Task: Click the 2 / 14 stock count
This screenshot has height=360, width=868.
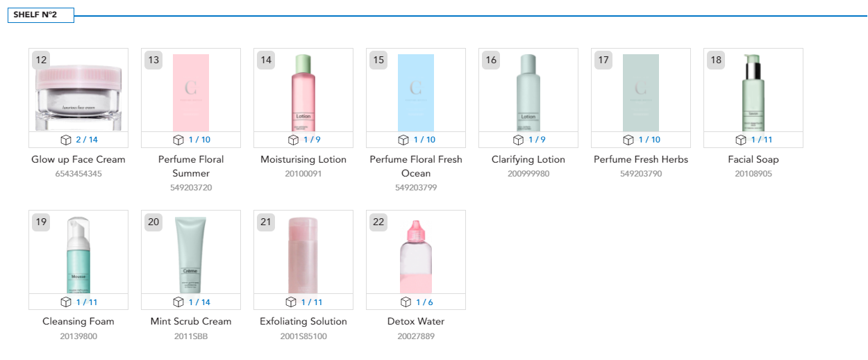Action: pos(87,140)
